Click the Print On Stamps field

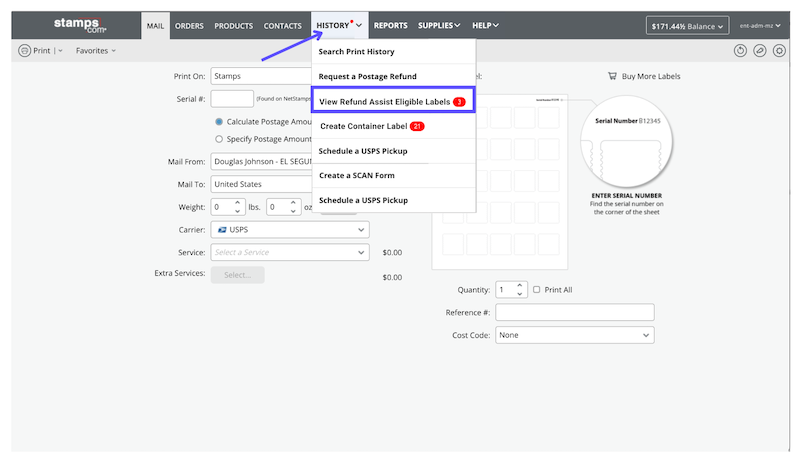pos(261,76)
